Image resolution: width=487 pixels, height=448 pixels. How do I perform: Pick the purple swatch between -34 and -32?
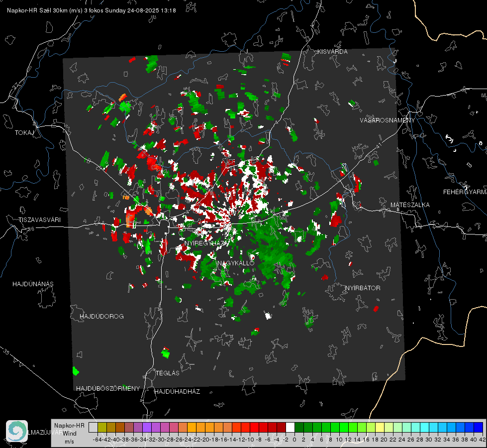click(x=147, y=428)
